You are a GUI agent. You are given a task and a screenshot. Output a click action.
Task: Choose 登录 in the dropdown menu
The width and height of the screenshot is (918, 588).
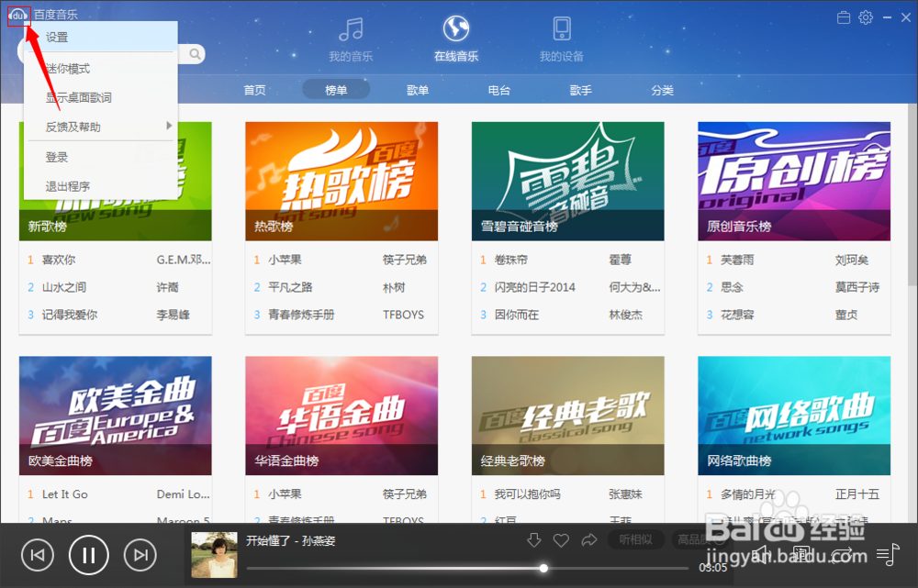click(x=101, y=157)
